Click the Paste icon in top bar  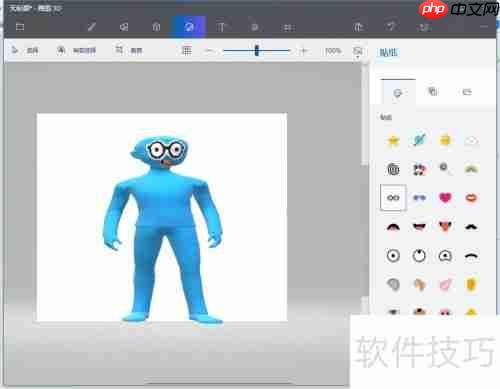click(x=358, y=27)
